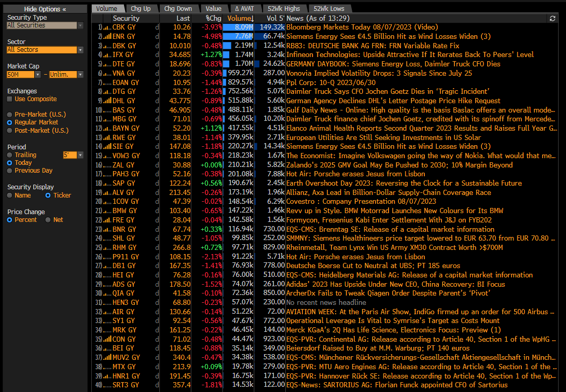Click the +1.27% change cell for IFX GY
The height and width of the screenshot is (392, 566).
coord(211,55)
